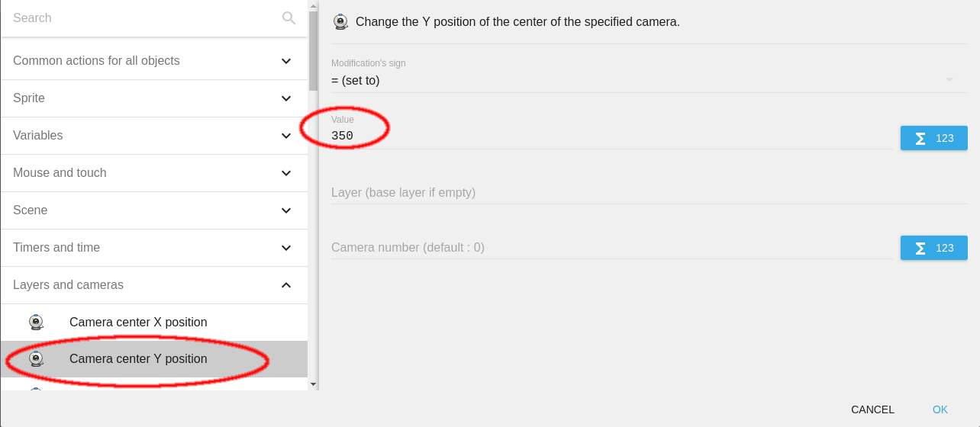980x427 pixels.
Task: Click the camera icon in action description header
Action: tap(340, 22)
